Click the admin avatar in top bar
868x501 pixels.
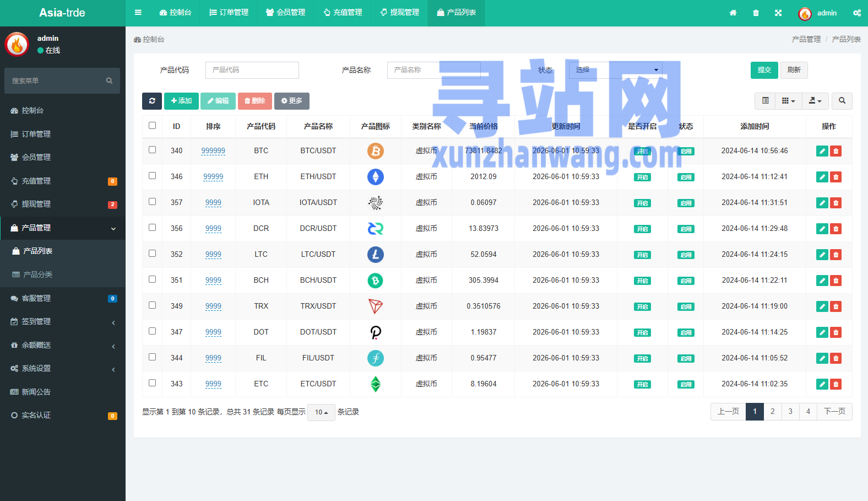tap(805, 14)
